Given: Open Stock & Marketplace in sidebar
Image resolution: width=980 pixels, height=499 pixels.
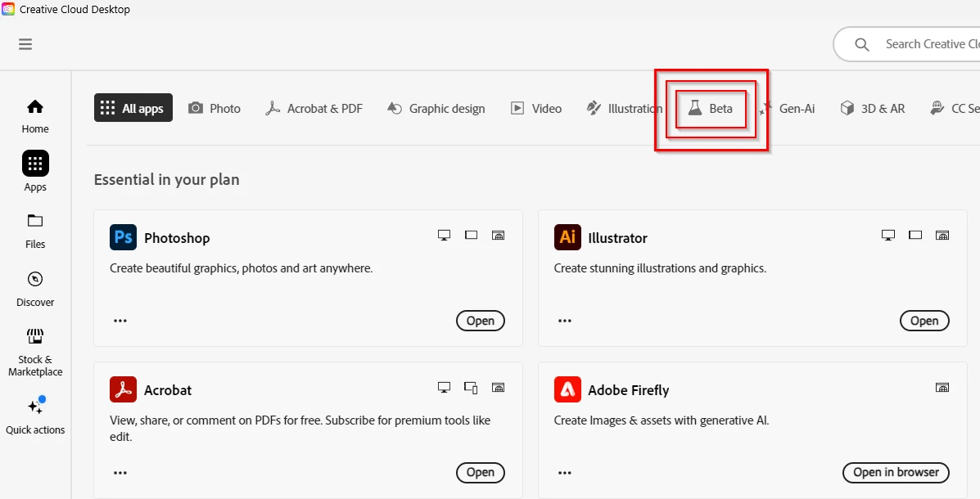Looking at the screenshot, I should (35, 353).
